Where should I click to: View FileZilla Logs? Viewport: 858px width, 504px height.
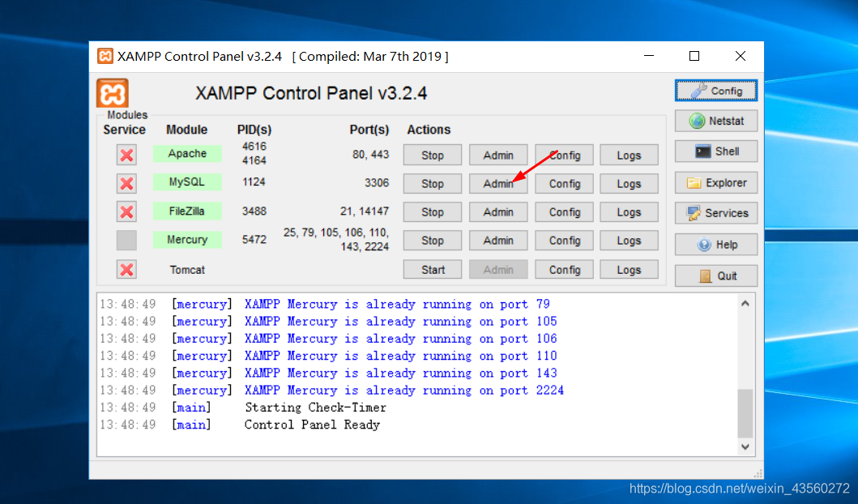click(629, 212)
